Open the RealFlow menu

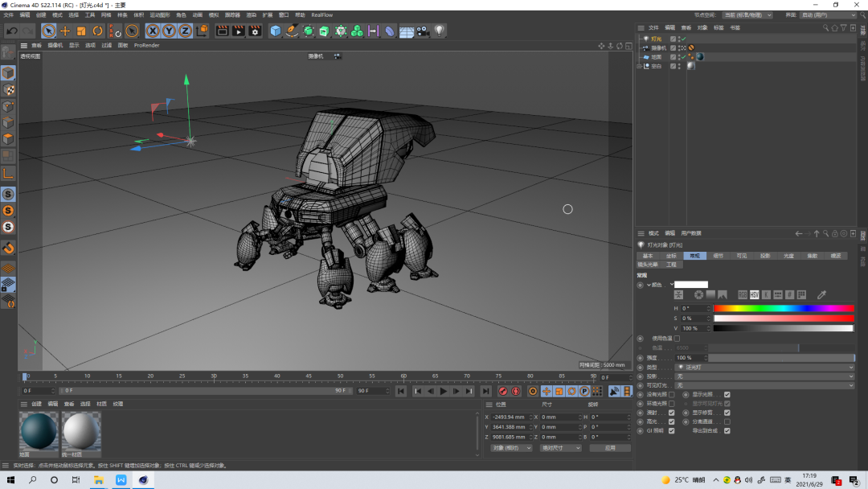[x=321, y=15]
